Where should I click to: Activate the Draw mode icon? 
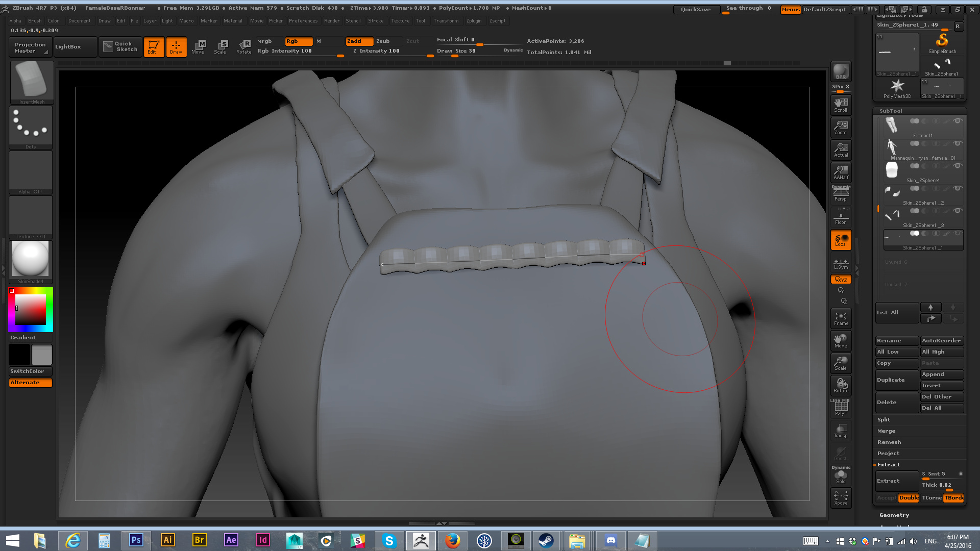[176, 47]
